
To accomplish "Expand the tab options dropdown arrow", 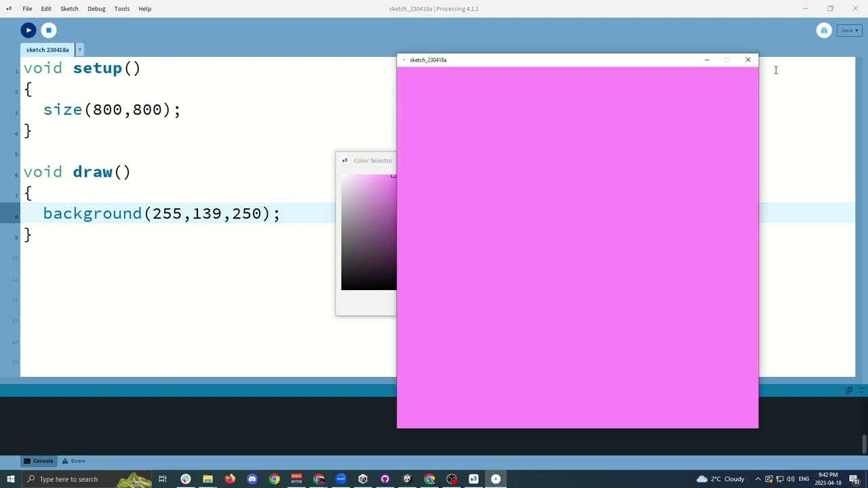I will (x=79, y=49).
